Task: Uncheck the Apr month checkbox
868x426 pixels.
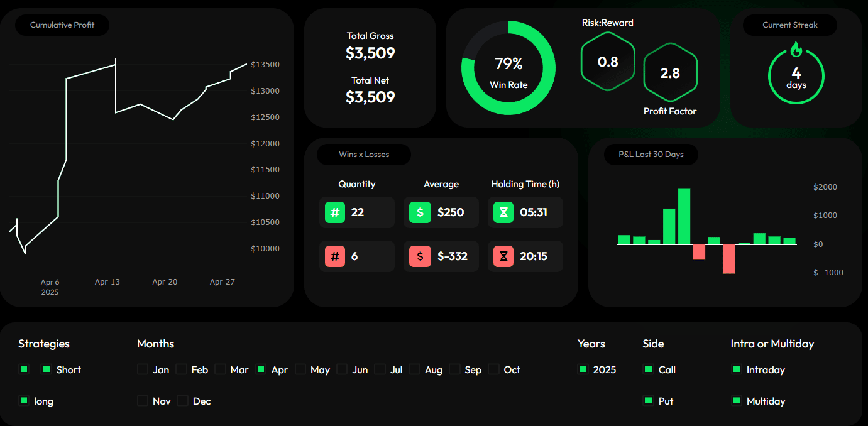Action: pos(261,369)
